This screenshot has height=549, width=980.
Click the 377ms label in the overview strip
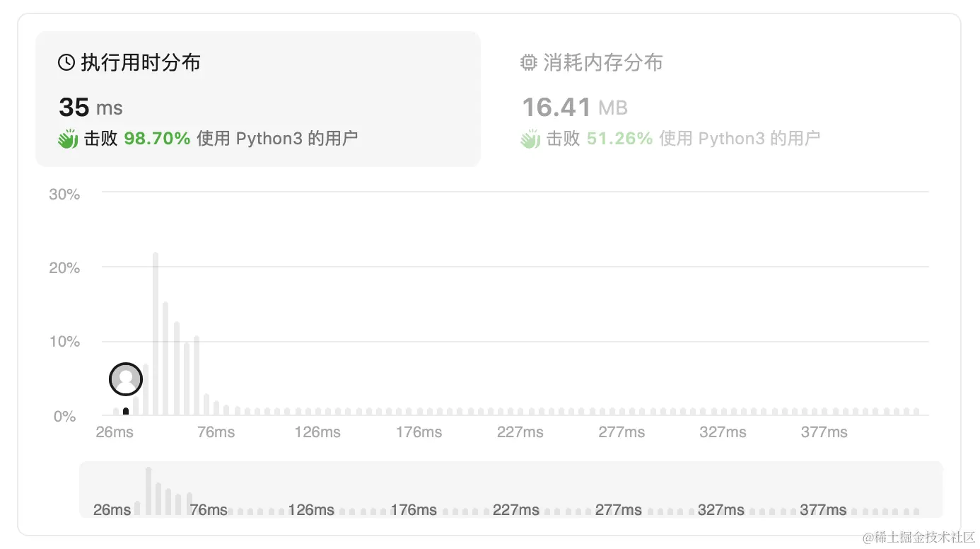[823, 509]
